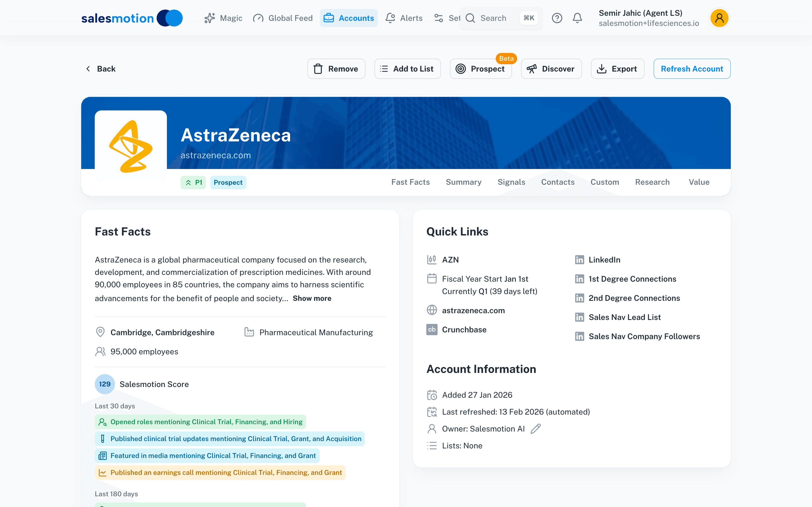Click the Discover megaphone icon
The height and width of the screenshot is (507, 812).
(532, 68)
